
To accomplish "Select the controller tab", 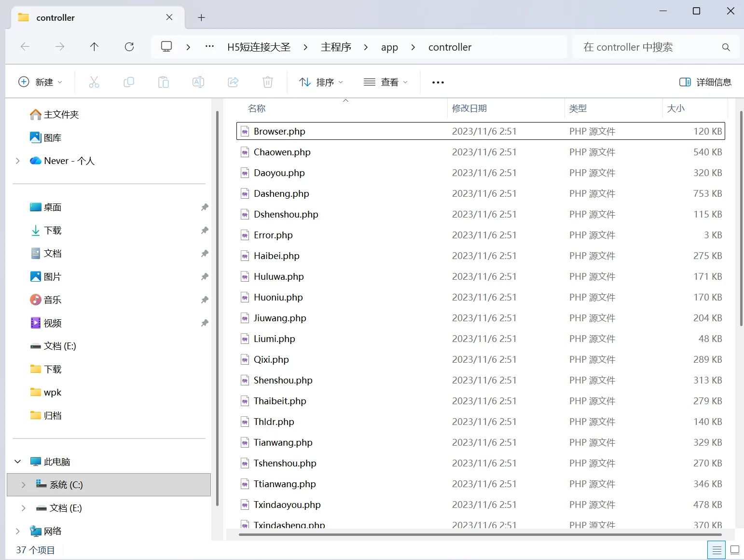I will tap(98, 17).
